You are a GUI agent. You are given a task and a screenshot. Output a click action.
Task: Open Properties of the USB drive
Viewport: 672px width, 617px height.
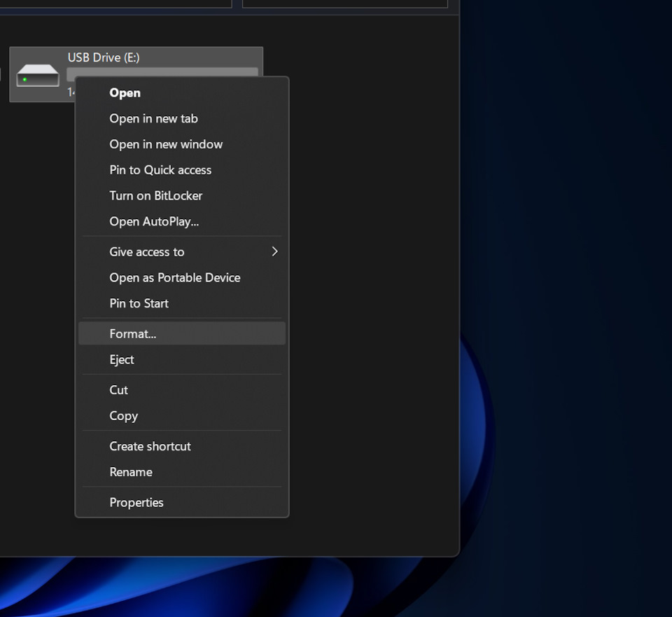coord(182,502)
